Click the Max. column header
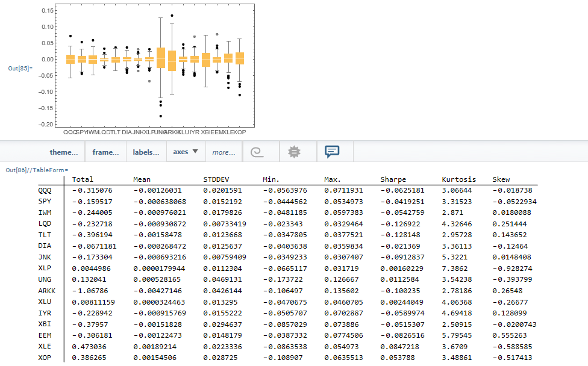The width and height of the screenshot is (588, 366). 332,179
